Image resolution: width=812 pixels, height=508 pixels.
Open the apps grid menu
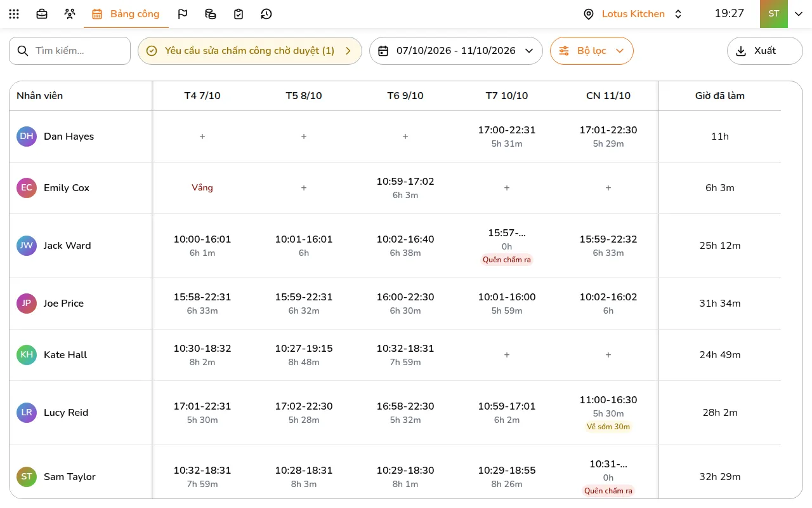[x=14, y=14]
